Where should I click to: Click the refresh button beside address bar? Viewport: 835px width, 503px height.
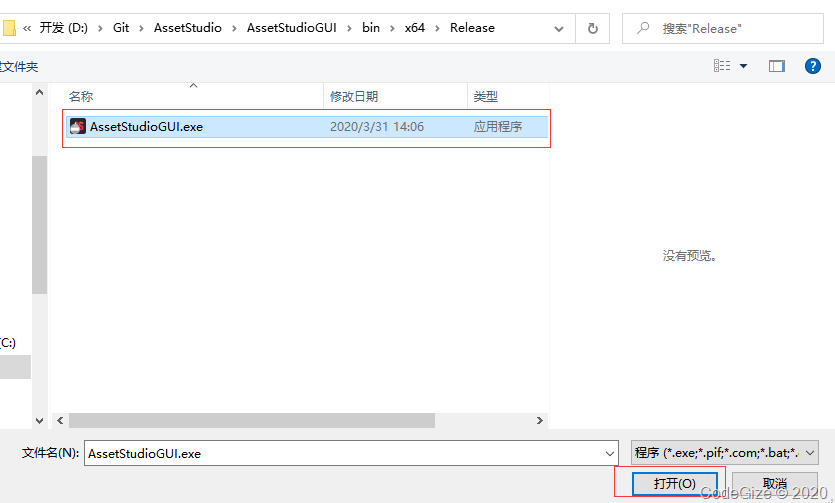(x=592, y=28)
